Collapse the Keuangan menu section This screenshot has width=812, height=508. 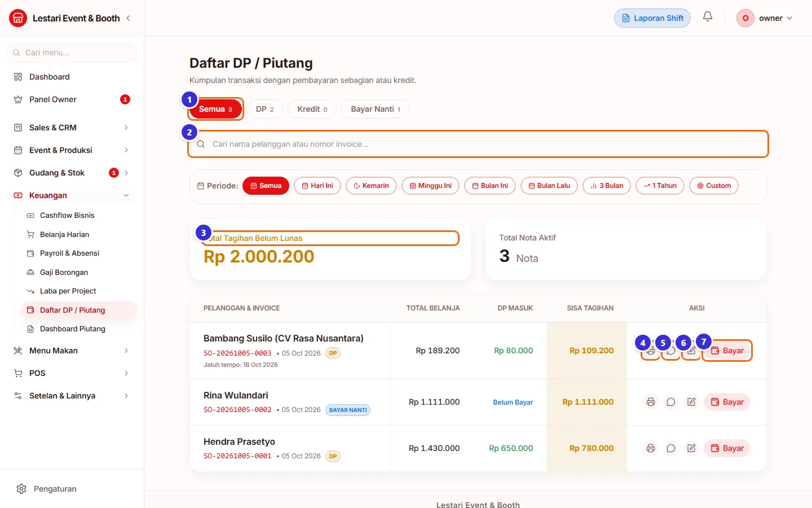(72, 195)
